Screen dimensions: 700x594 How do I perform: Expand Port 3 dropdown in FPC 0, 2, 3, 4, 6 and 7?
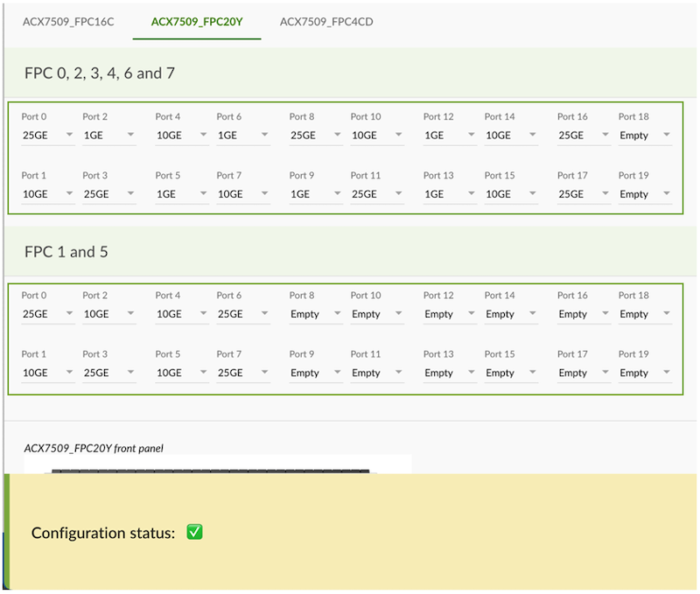[x=108, y=194]
